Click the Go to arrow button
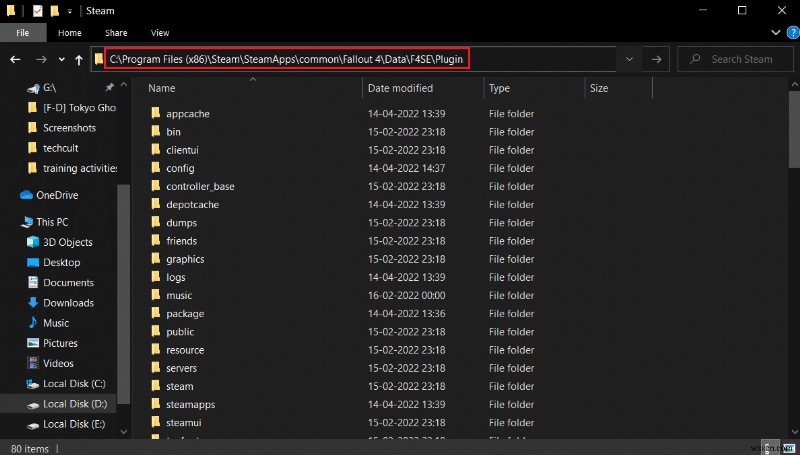 (657, 59)
